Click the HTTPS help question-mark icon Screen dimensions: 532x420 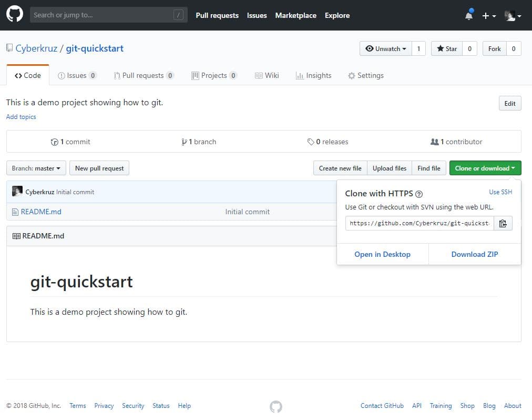419,194
